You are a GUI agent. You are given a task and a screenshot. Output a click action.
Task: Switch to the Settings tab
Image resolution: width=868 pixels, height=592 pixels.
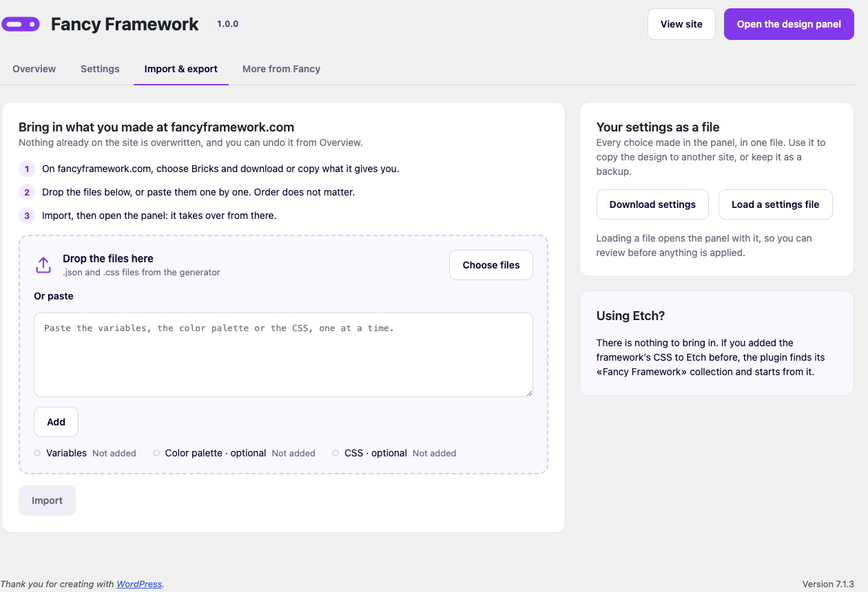coord(100,69)
